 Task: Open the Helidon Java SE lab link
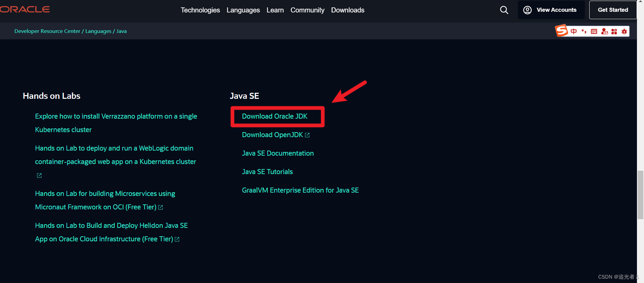pyautogui.click(x=111, y=232)
